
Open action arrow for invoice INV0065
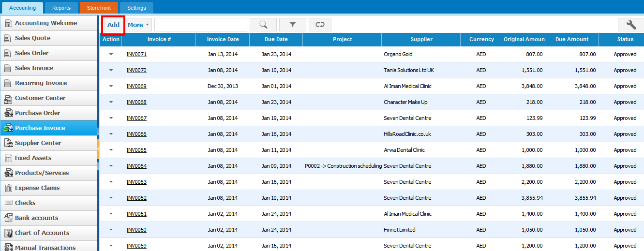(111, 150)
